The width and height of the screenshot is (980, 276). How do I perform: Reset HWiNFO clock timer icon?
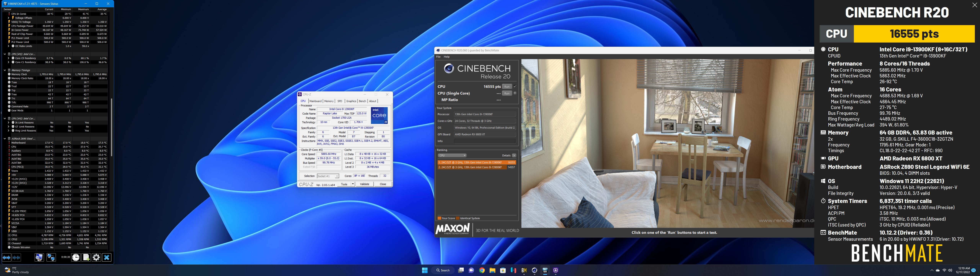click(x=76, y=258)
